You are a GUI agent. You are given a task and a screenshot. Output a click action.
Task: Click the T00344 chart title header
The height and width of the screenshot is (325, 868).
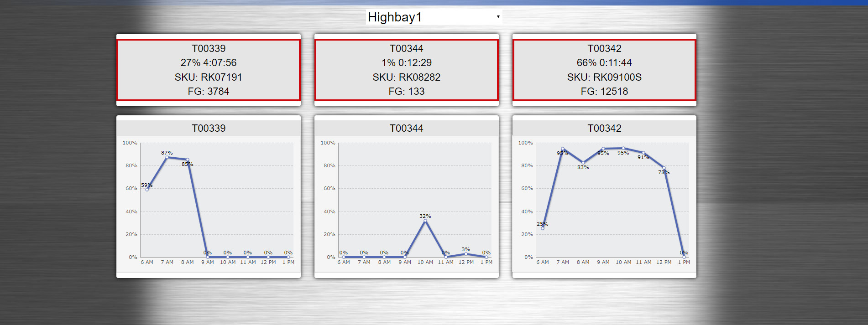406,128
